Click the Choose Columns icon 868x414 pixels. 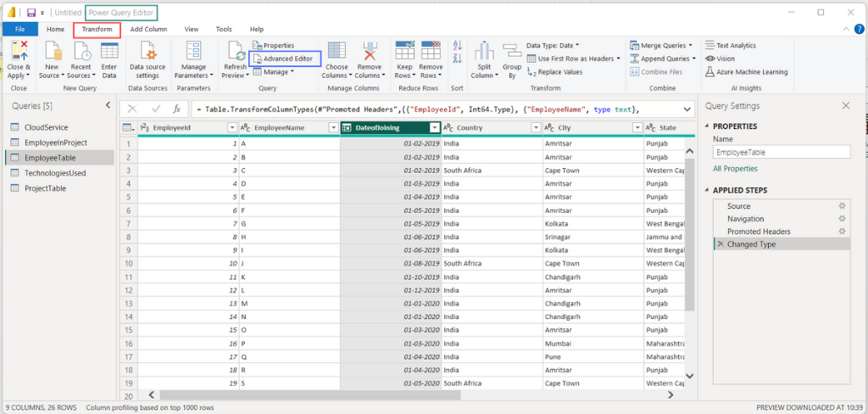click(x=337, y=51)
